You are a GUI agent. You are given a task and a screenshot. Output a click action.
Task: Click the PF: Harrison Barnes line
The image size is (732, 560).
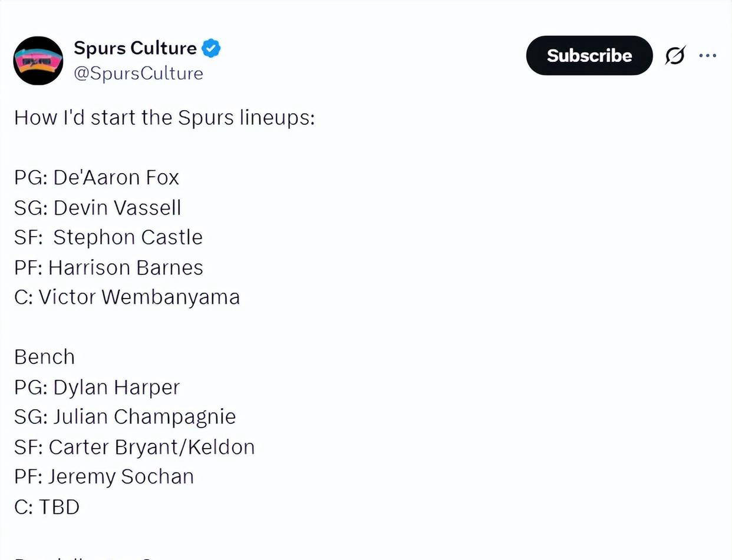point(108,267)
